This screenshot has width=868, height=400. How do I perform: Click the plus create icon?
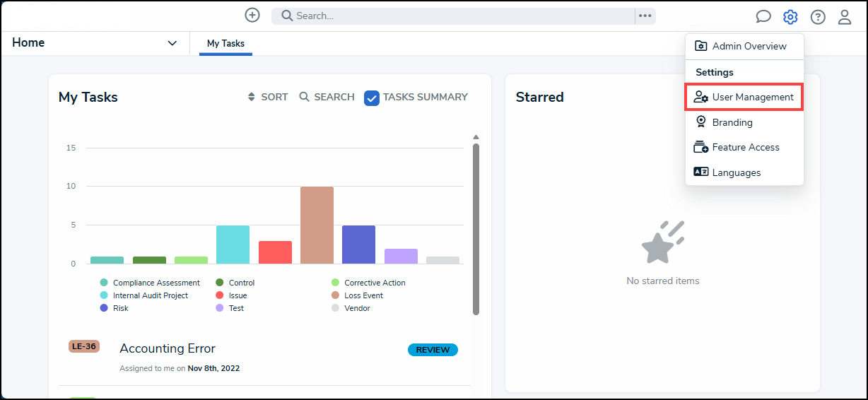252,15
